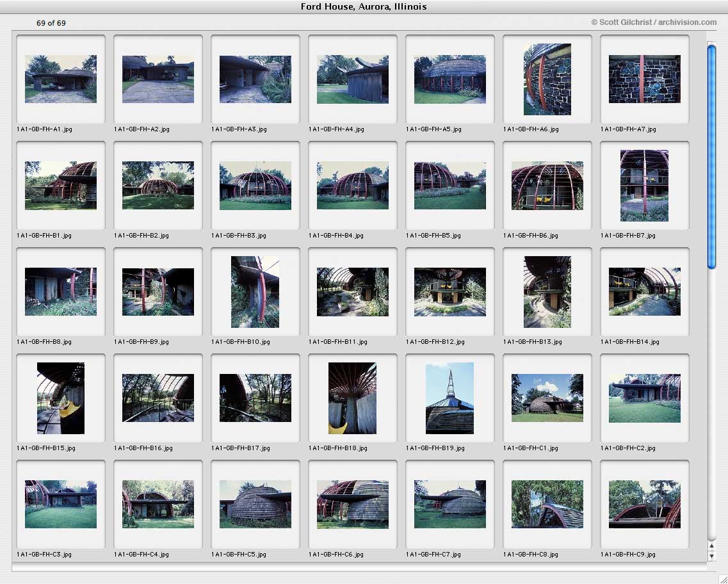Select thumbnail 1A1-GB-FH-B2.jpg

coord(158,185)
